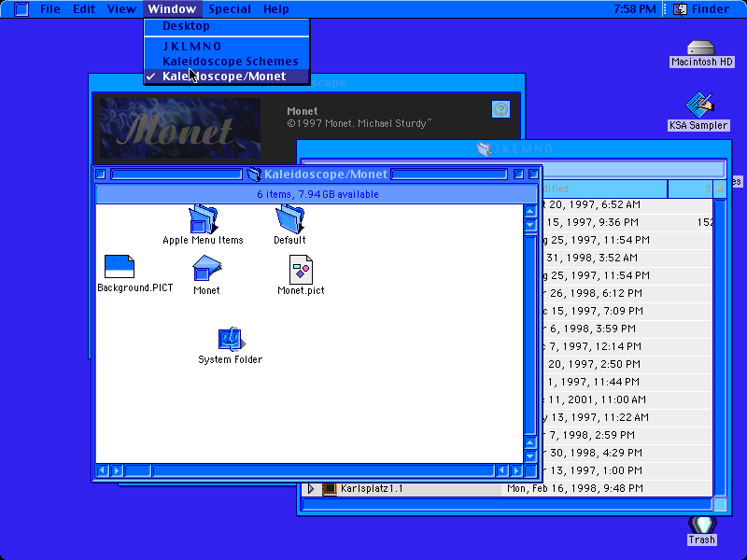This screenshot has height=560, width=747.
Task: Click the bottom scroll-down arrow in Kaleidoscope/Monet
Action: 530,456
